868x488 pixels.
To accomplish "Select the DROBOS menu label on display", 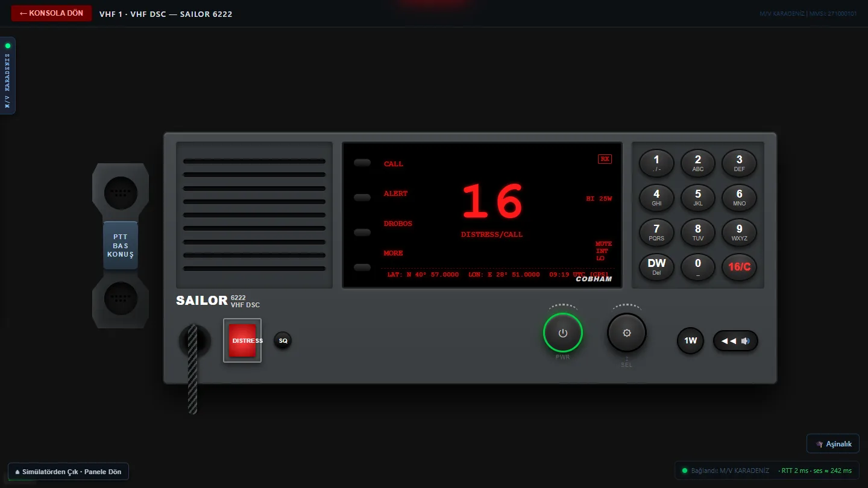I will pyautogui.click(x=398, y=224).
